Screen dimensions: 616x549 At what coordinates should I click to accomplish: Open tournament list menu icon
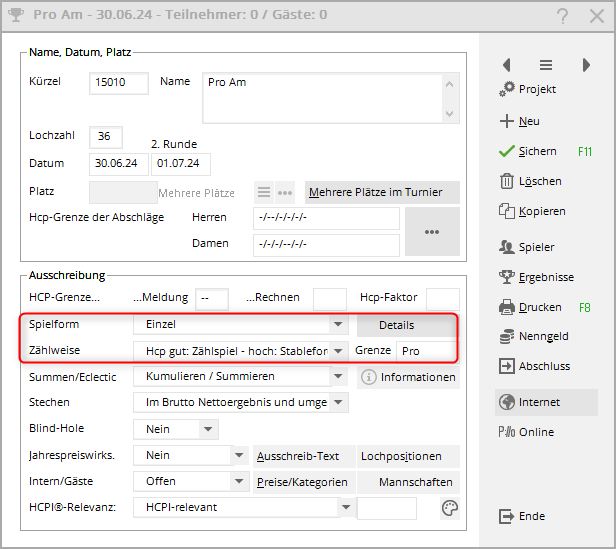(546, 65)
